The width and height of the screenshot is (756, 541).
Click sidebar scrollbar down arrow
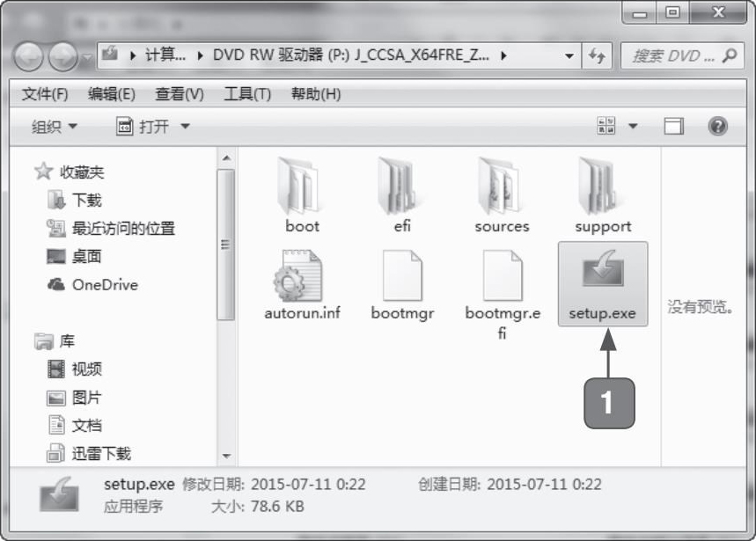tap(226, 456)
